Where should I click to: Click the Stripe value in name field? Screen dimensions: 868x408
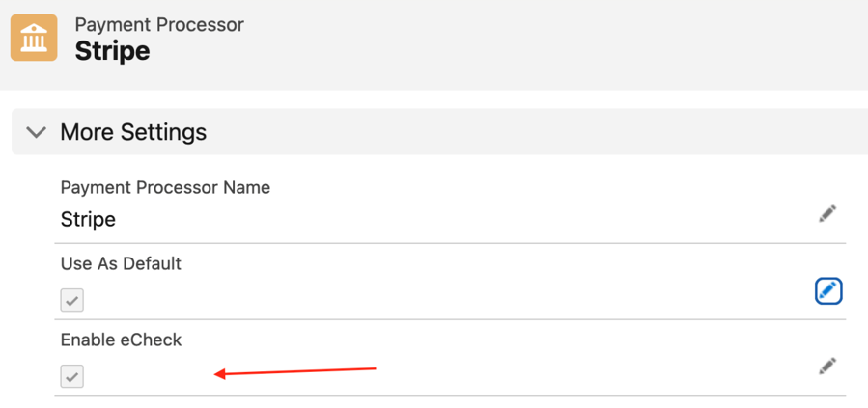(88, 220)
